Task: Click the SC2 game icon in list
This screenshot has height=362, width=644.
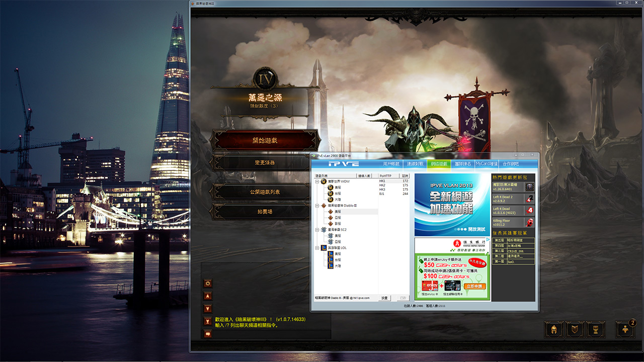Action: [x=324, y=229]
